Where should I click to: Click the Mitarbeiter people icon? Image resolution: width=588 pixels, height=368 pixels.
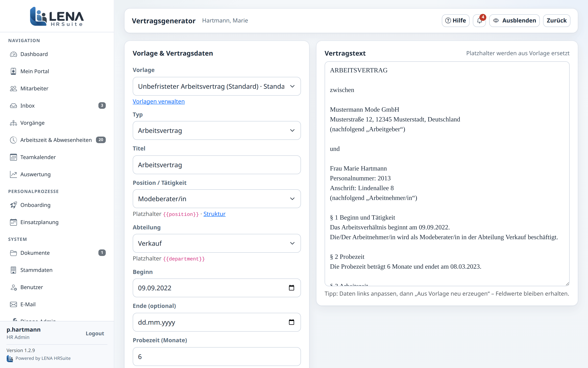coord(13,88)
